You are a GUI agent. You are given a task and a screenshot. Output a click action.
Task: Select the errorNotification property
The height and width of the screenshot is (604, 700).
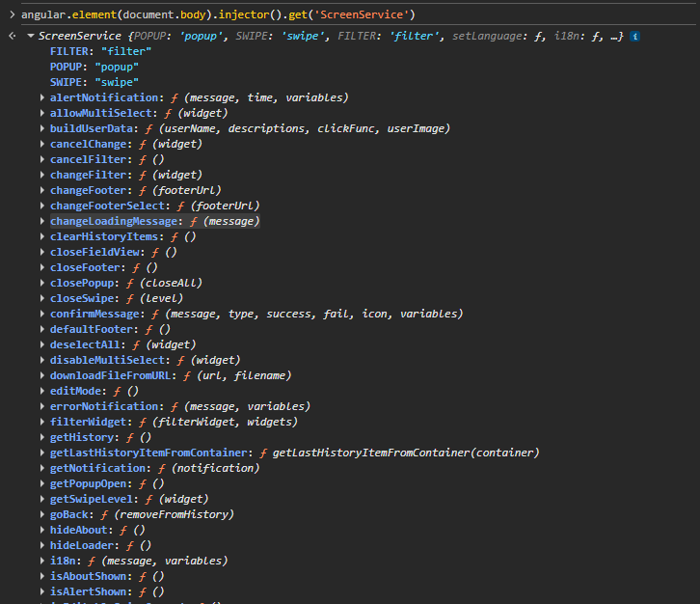106,406
